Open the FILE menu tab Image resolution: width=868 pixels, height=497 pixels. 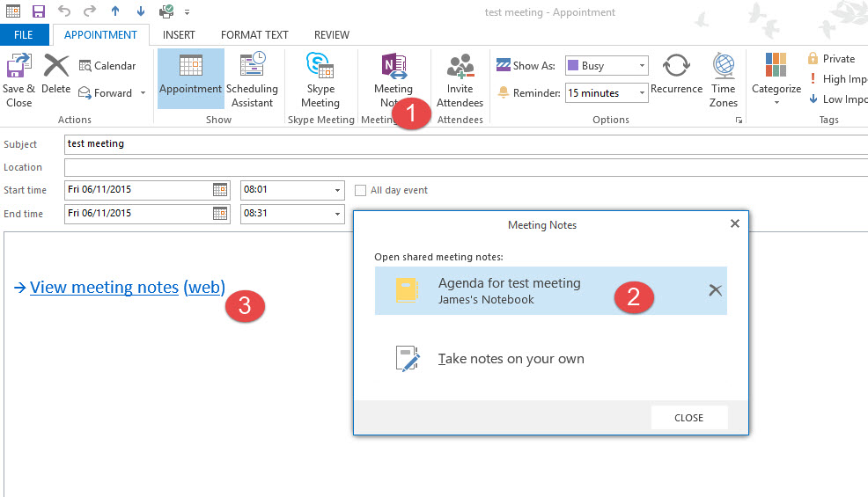(x=24, y=35)
